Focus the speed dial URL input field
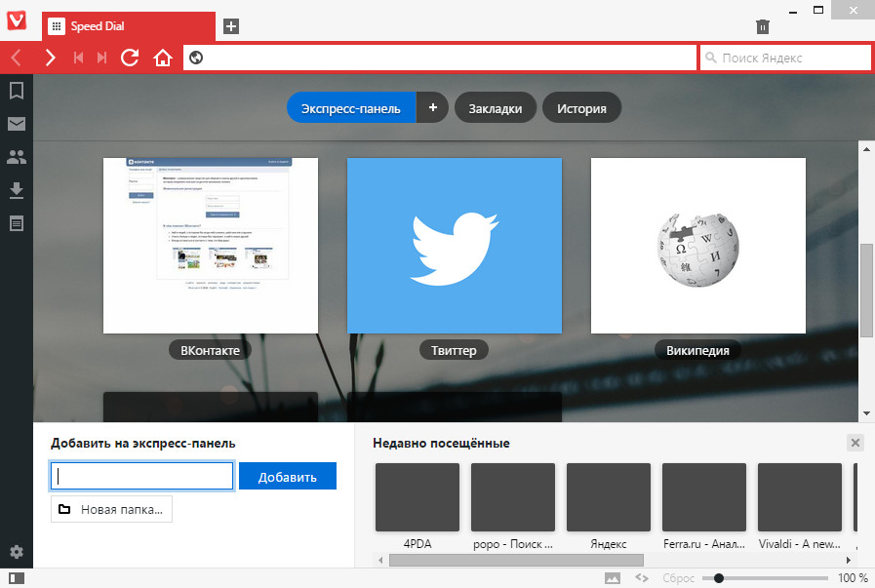The width and height of the screenshot is (875, 588). (141, 476)
